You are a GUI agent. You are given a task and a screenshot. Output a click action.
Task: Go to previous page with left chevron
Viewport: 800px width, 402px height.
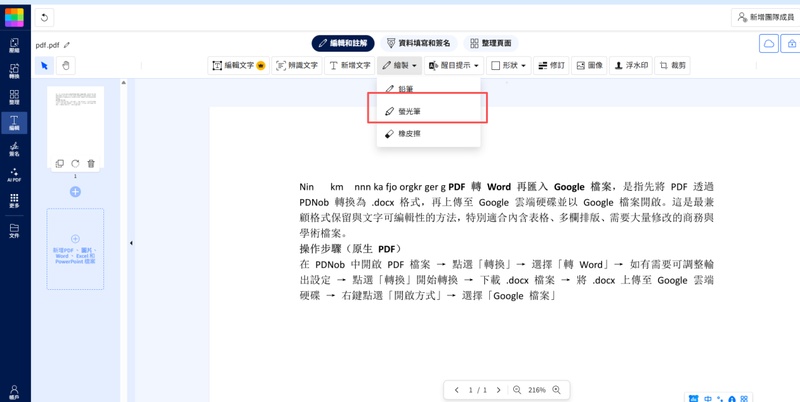[x=457, y=390]
